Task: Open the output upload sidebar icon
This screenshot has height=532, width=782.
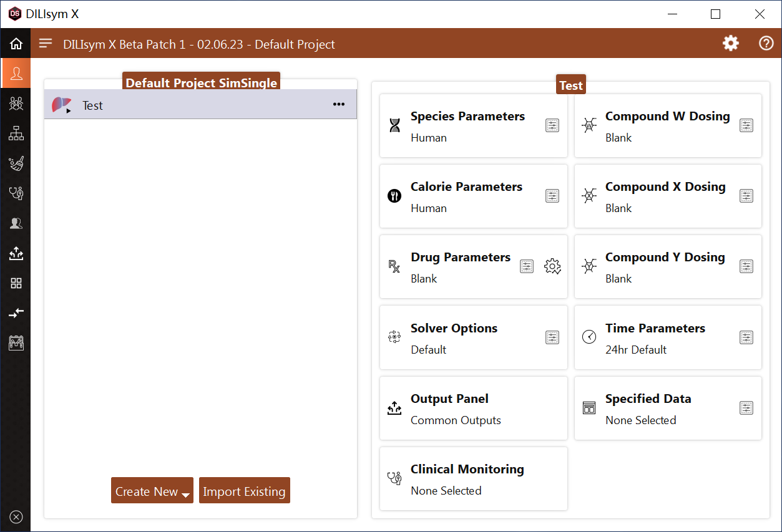Action: click(x=16, y=253)
